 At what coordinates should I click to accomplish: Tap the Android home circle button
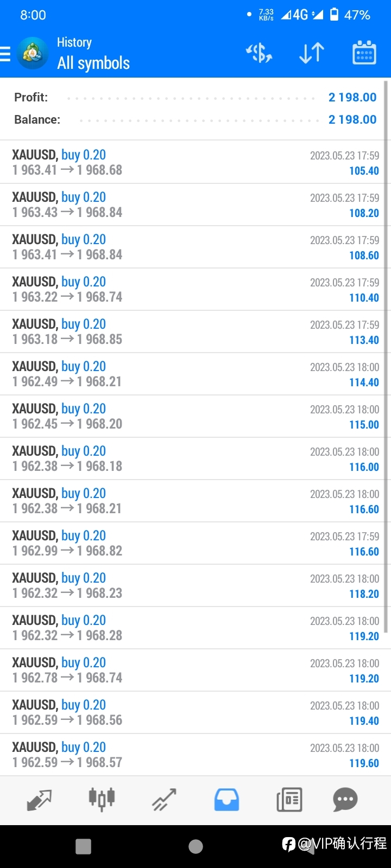(x=195, y=846)
